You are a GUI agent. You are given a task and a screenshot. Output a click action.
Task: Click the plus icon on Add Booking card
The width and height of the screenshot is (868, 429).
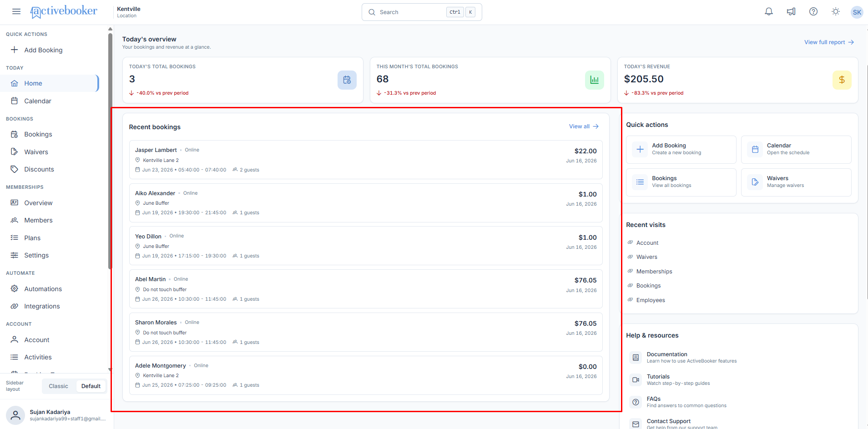pyautogui.click(x=640, y=149)
